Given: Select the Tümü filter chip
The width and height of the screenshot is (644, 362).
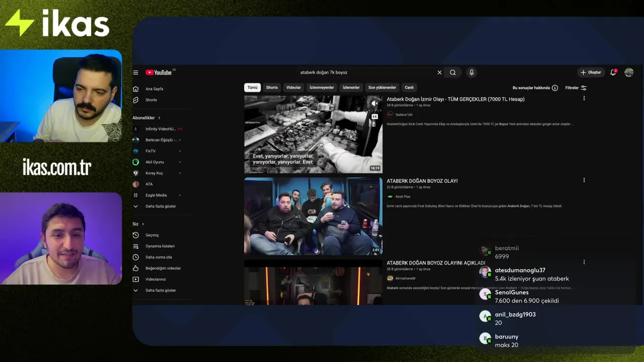Looking at the screenshot, I should point(252,87).
